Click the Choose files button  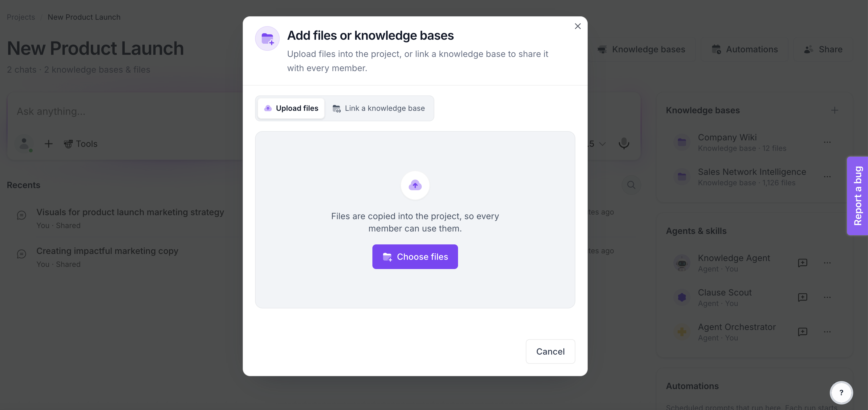(x=415, y=256)
